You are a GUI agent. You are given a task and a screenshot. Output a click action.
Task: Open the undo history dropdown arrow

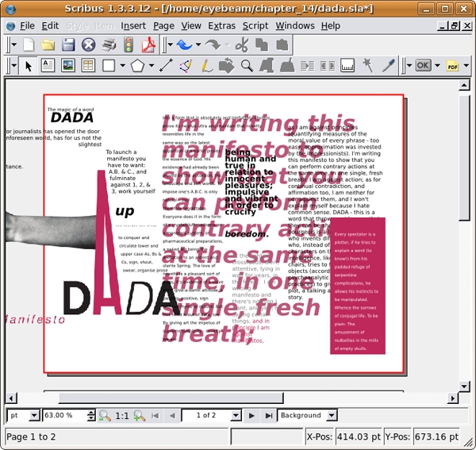tap(198, 45)
